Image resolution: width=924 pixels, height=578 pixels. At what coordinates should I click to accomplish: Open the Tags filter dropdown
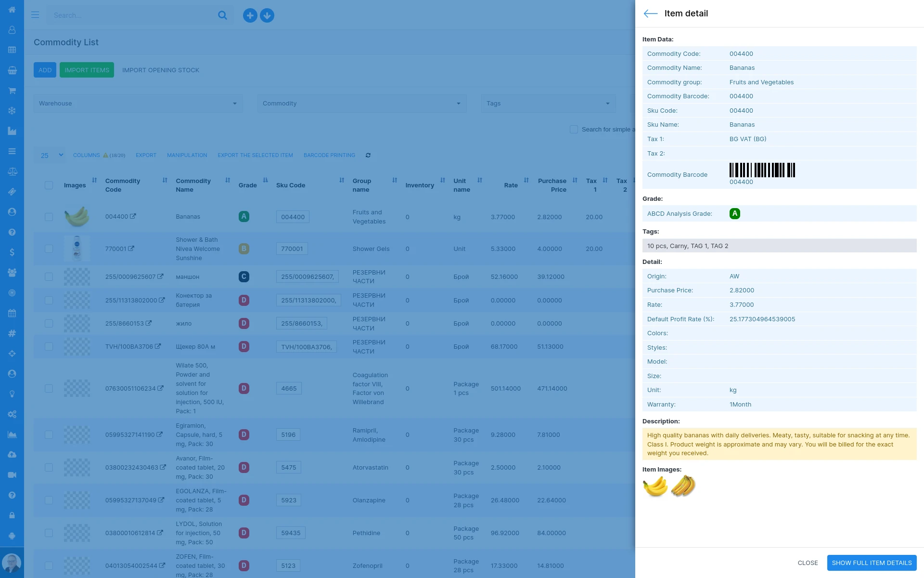tap(548, 104)
